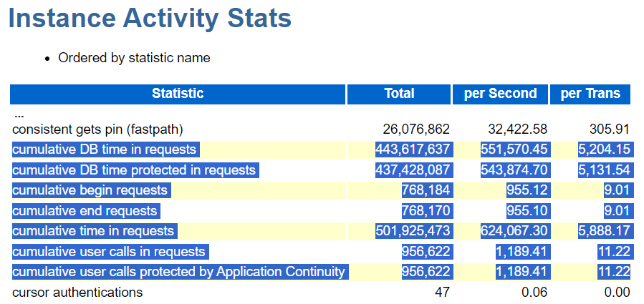Select the per Trans value 5,131.54
Screen dimensions: 644x304
coord(605,170)
